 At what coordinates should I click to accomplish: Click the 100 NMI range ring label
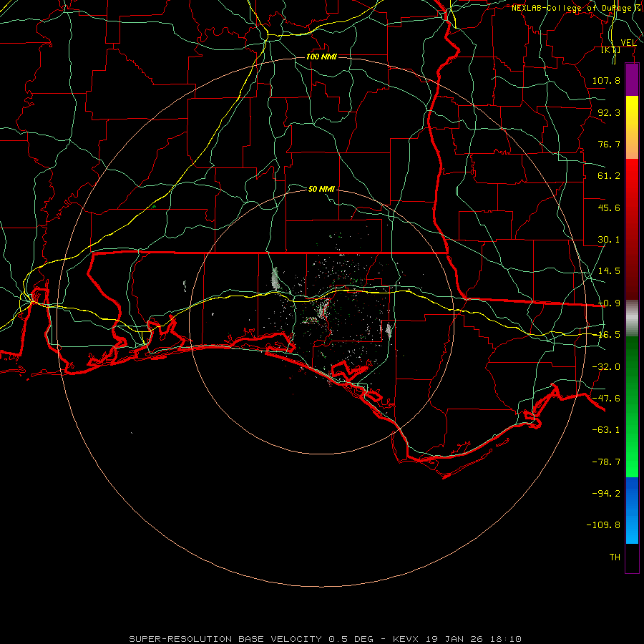(321, 57)
